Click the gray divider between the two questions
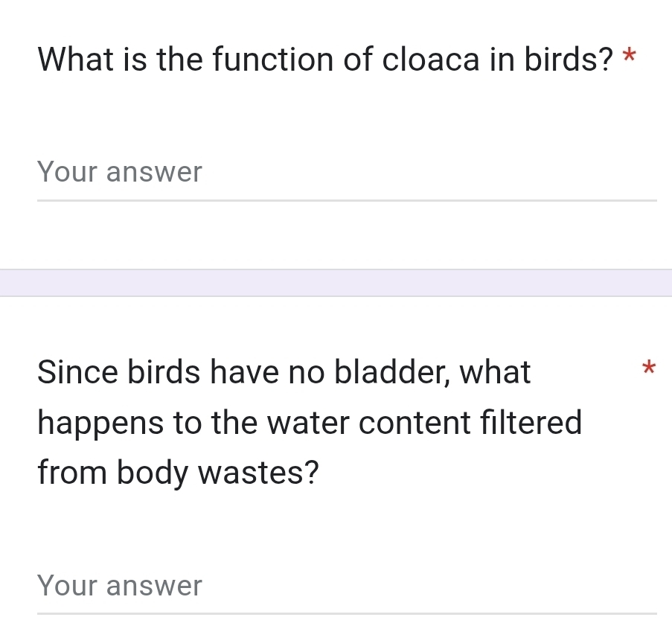 click(x=336, y=281)
